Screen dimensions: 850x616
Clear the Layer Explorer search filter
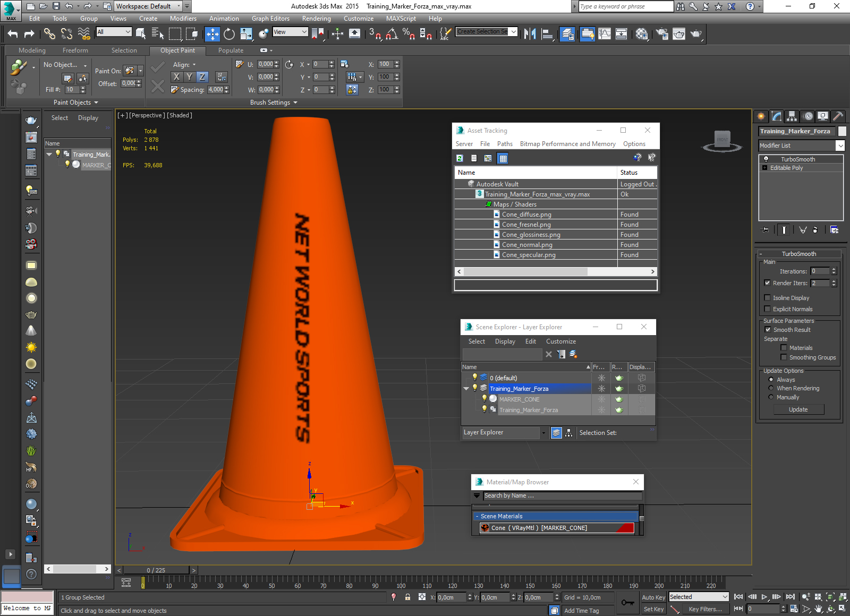pyautogui.click(x=549, y=354)
